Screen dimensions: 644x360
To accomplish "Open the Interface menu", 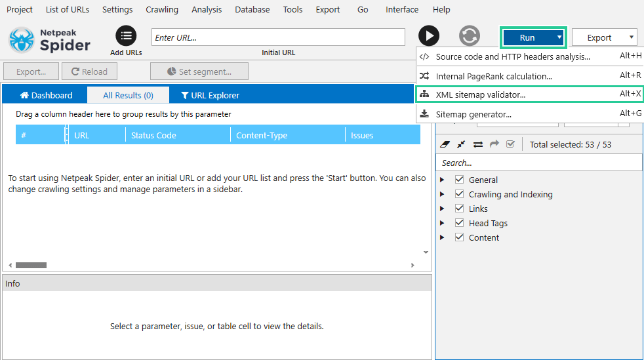I will 402,9.
